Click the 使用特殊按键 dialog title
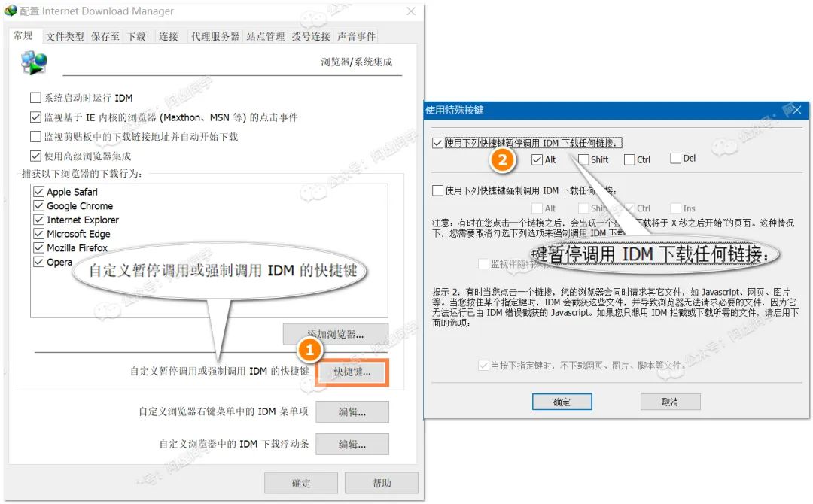 tap(454, 110)
